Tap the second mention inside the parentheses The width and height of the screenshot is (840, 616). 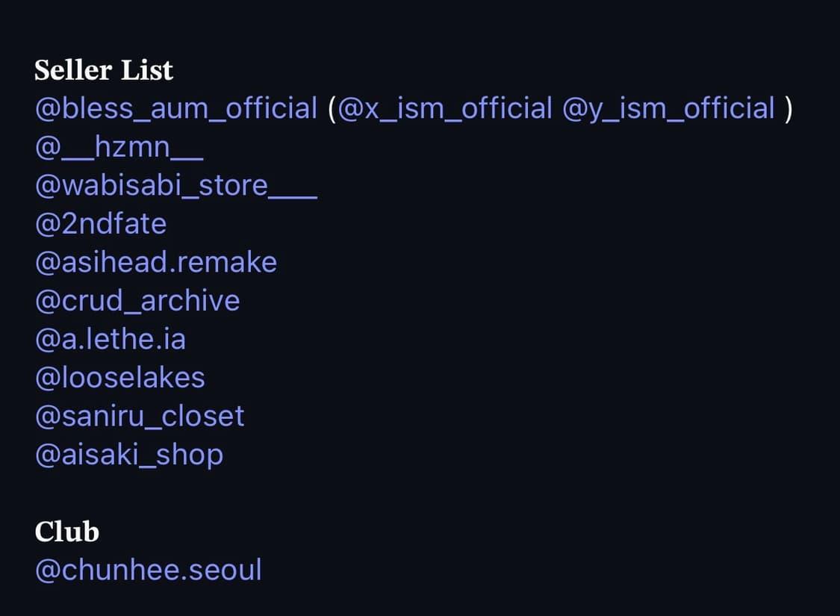coord(668,109)
